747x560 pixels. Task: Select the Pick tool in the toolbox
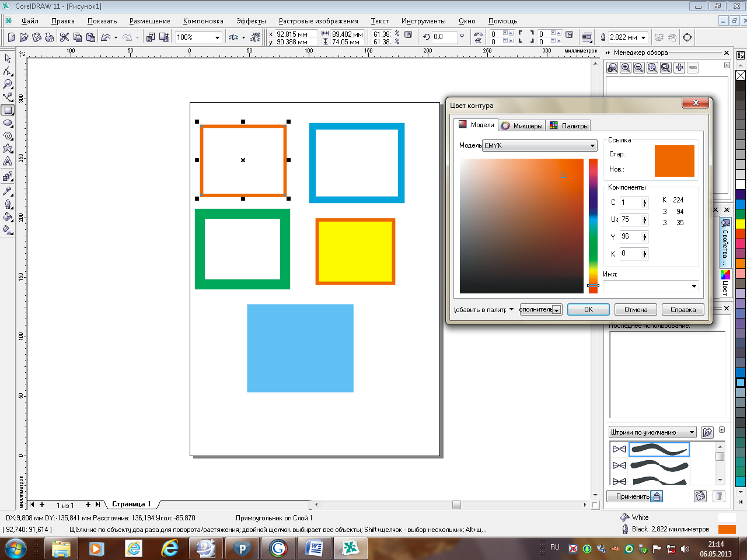pyautogui.click(x=8, y=58)
